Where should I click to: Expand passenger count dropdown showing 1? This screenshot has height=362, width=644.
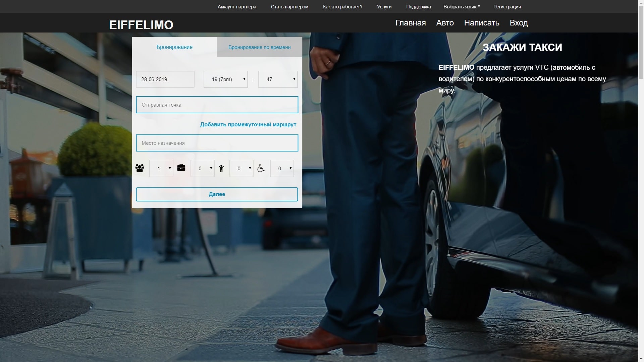pyautogui.click(x=161, y=169)
